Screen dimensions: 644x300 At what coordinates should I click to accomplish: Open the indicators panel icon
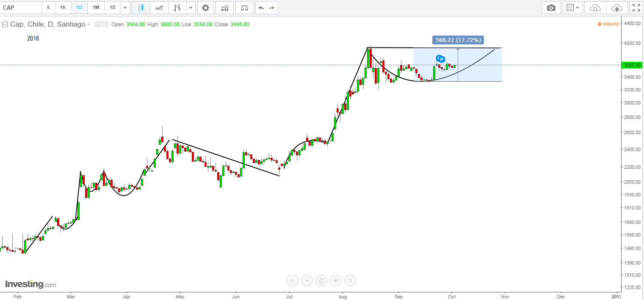coord(224,8)
